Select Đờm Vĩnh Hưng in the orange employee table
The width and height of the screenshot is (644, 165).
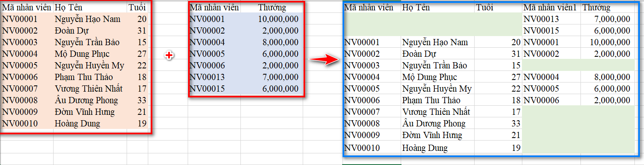[x=84, y=112]
